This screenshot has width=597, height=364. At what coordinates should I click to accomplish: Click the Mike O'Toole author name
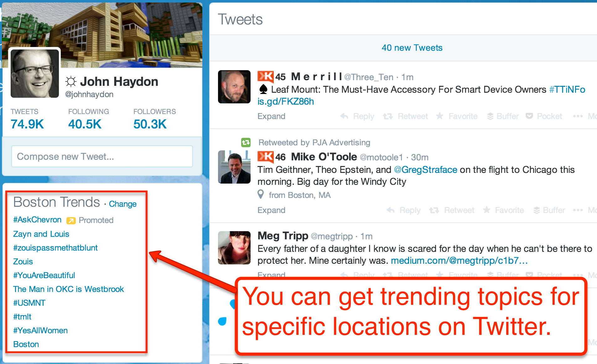324,157
